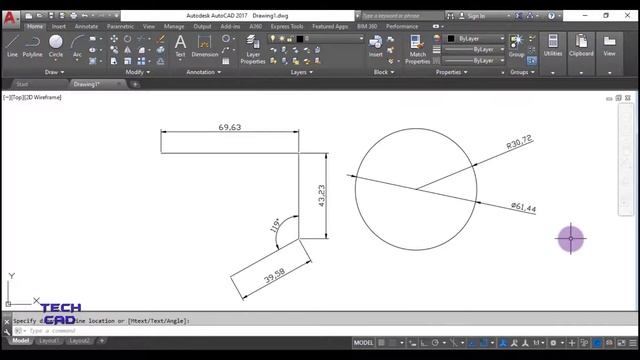
Task: Click the Erase tool icon
Action: [x=161, y=39]
